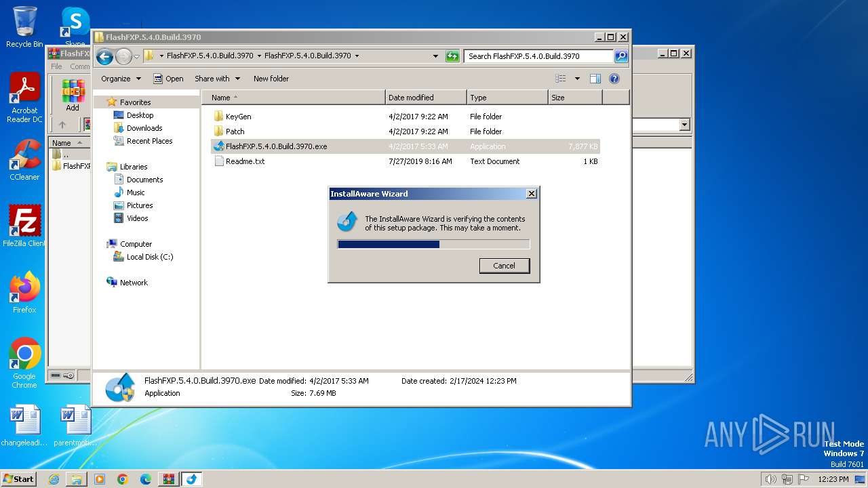Screen dimensions: 868x488
Task: Open Music library
Action: tap(136, 192)
